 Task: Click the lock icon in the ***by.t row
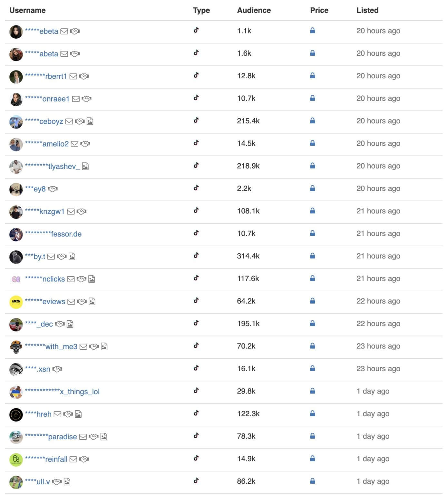(312, 256)
